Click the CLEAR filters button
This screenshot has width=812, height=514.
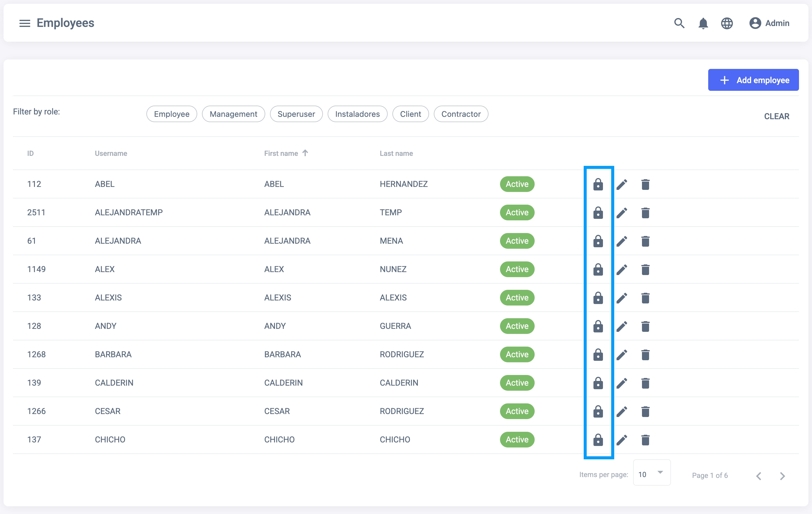click(x=776, y=116)
